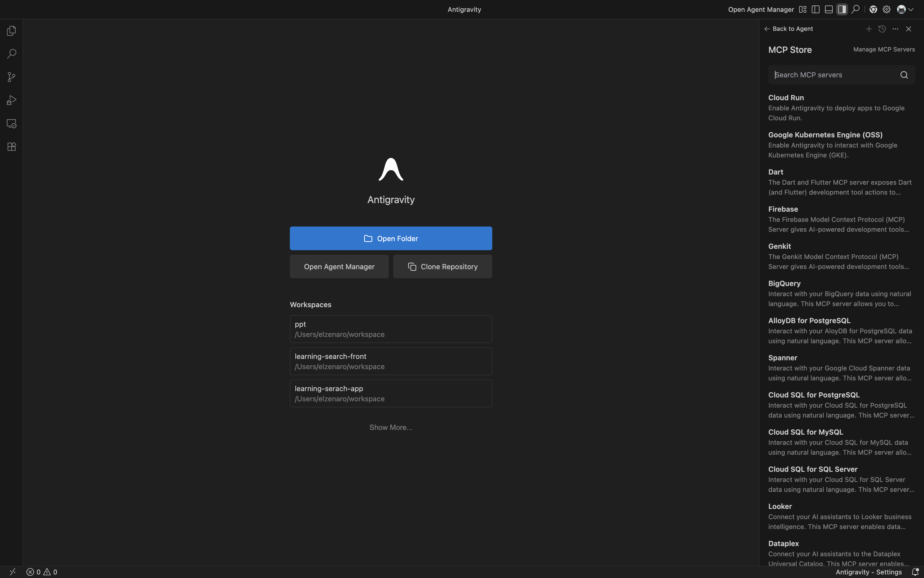Open the Run and Debug view
The width and height of the screenshot is (924, 578).
[x=12, y=100]
